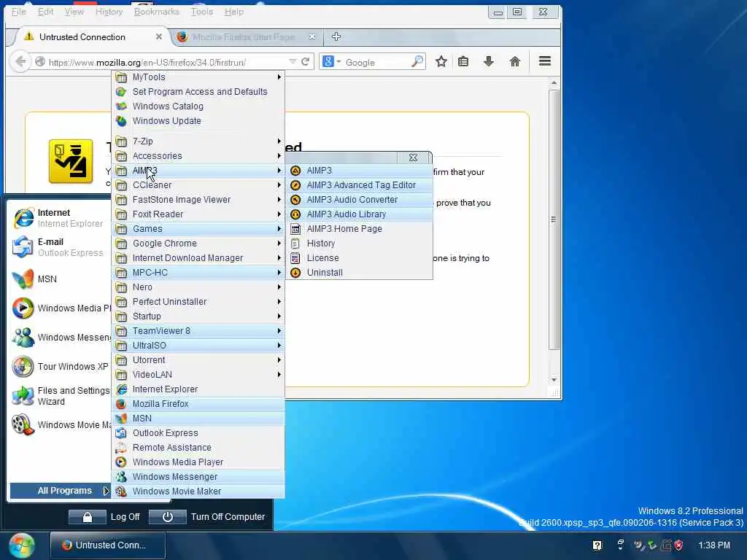Open the Firefox hamburger menu
This screenshot has width=747, height=560.
[x=545, y=61]
